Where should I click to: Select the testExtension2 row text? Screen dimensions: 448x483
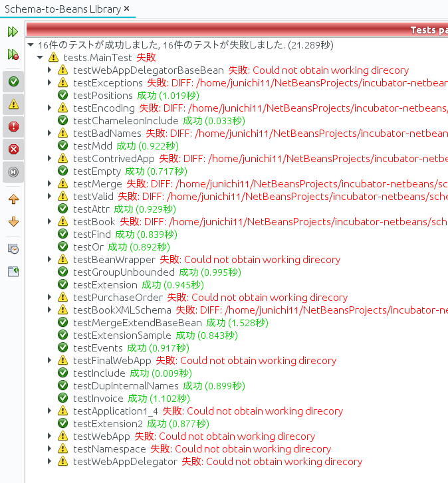tap(141, 424)
